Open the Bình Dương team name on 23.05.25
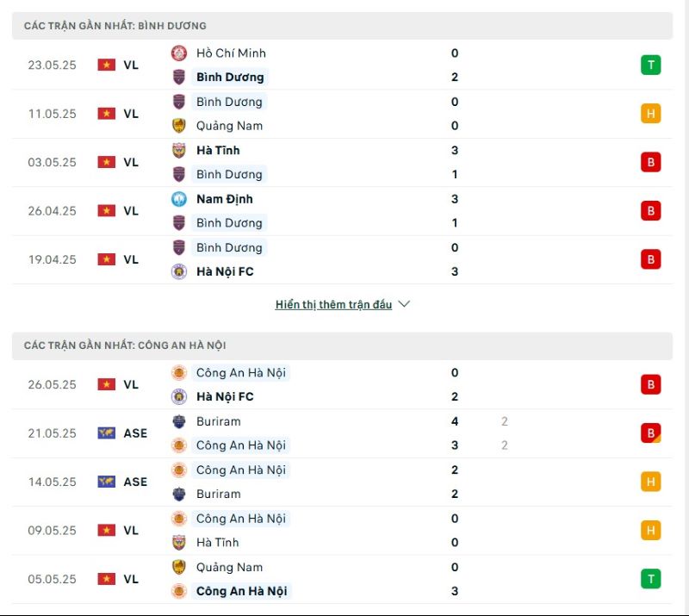This screenshot has height=616, width=689. 230,78
